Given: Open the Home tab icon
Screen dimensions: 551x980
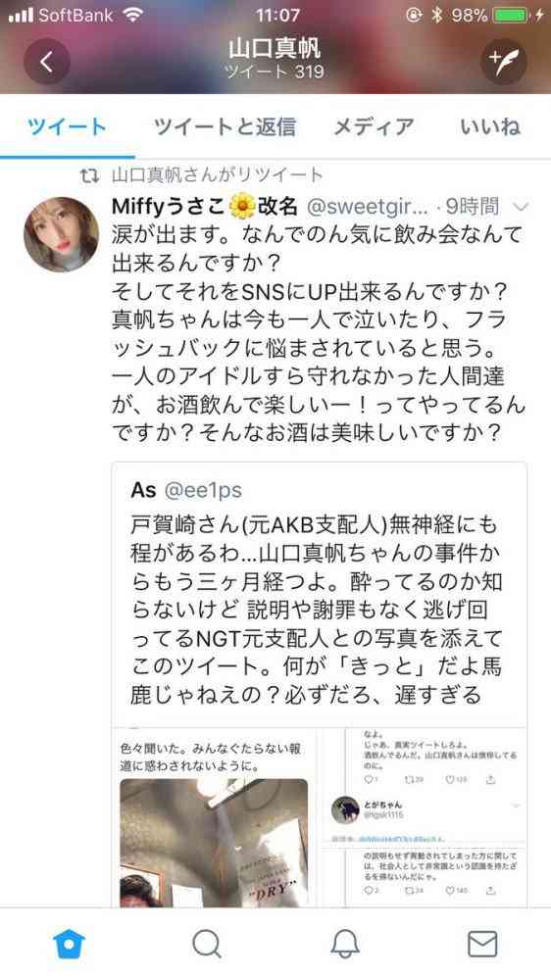Looking at the screenshot, I should [x=69, y=943].
